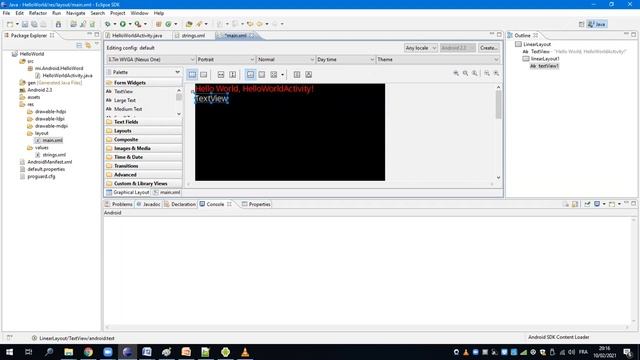Viewport: 640px width, 360px height.
Task: Open the Theme dropdown
Action: pos(438,60)
